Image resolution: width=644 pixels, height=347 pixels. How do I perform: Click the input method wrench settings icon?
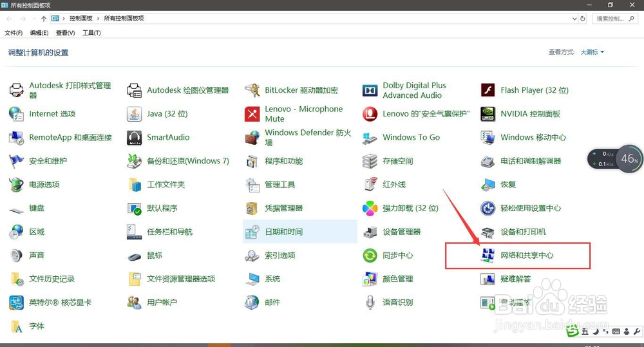pos(637,332)
